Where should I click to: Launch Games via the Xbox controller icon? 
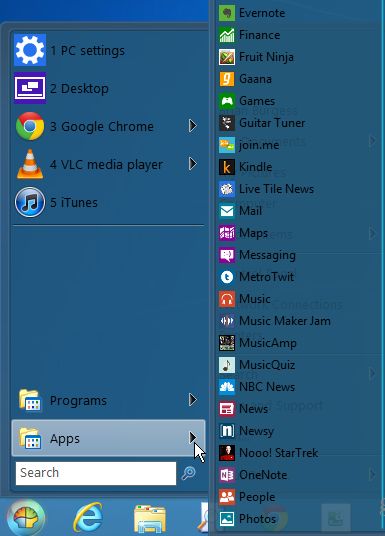coord(227,101)
